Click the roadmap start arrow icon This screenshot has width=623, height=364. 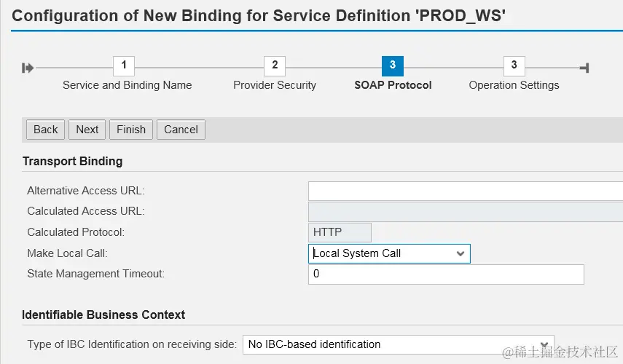click(28, 68)
